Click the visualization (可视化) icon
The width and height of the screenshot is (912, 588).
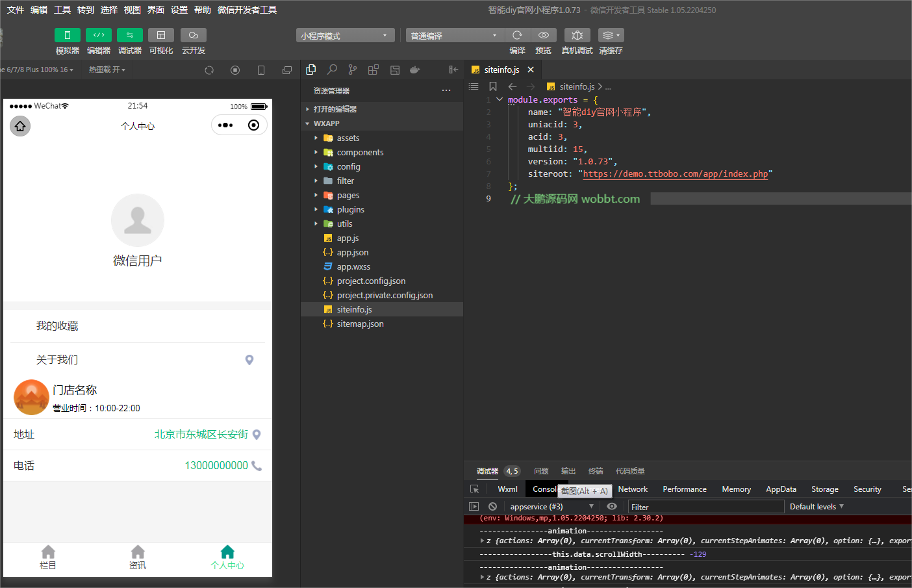click(x=160, y=35)
